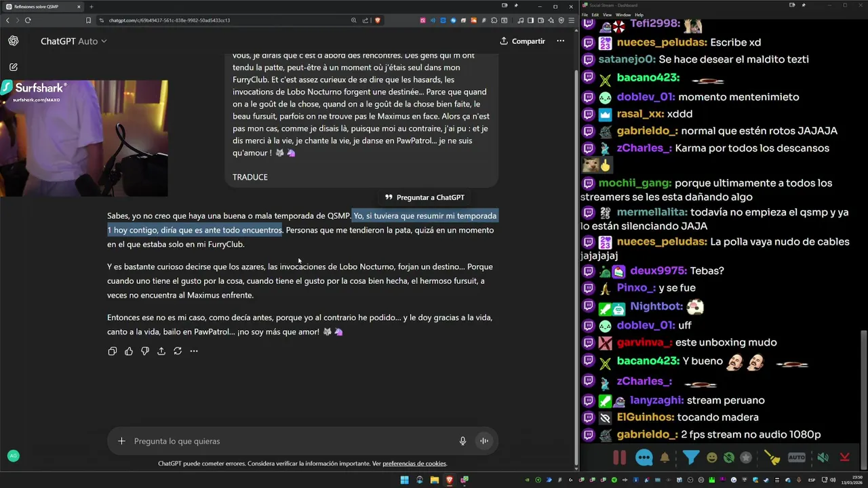Share the response with the upload icon
The width and height of the screenshot is (868, 488).
click(161, 351)
